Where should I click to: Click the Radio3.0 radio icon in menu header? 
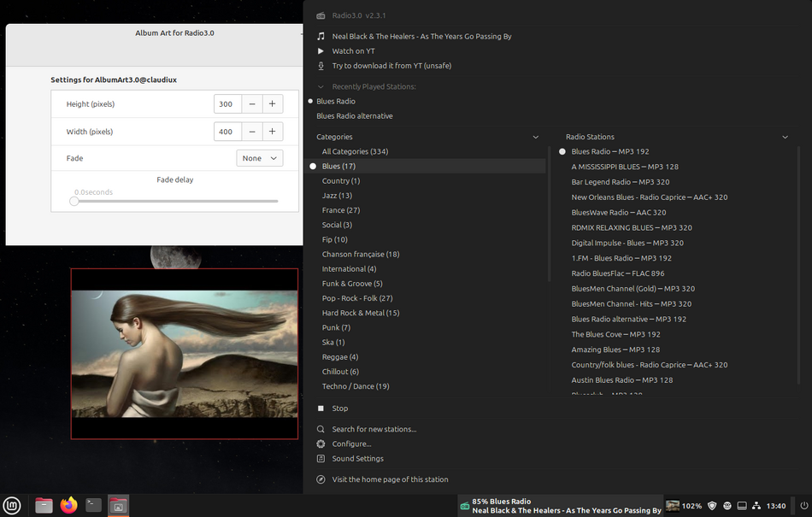click(321, 15)
